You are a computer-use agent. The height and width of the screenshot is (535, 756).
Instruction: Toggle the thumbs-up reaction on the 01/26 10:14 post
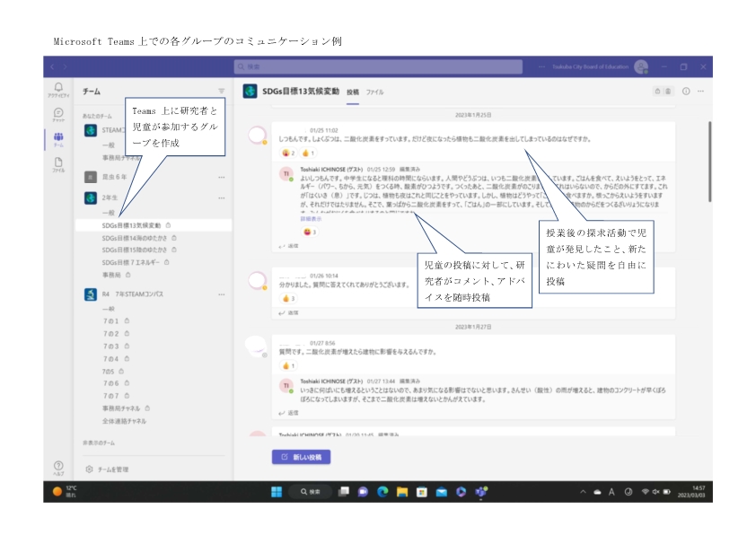point(288,298)
